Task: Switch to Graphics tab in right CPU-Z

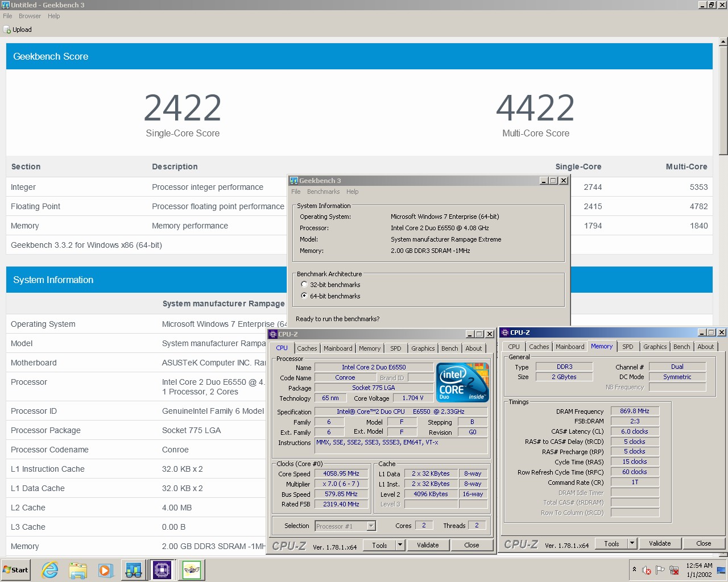Action: [655, 347]
